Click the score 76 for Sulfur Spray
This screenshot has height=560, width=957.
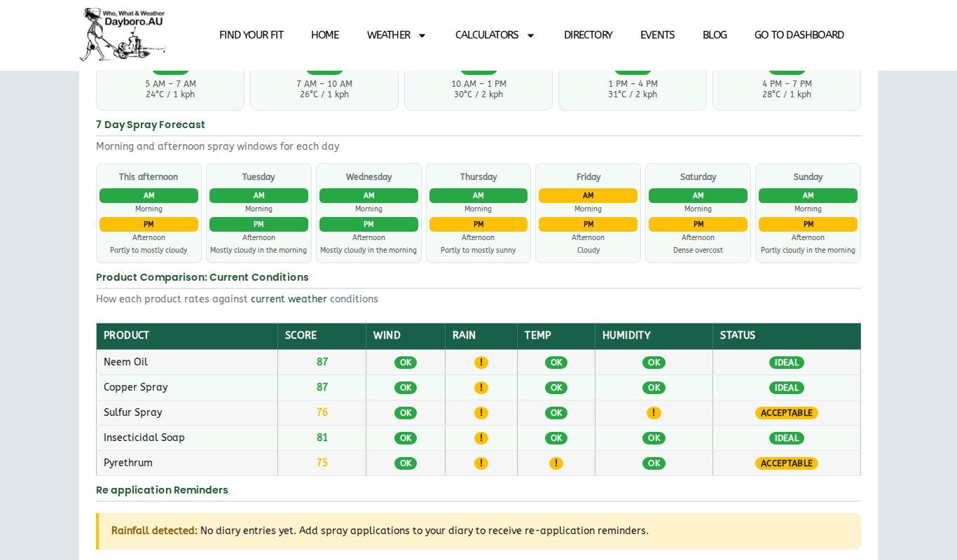(322, 412)
